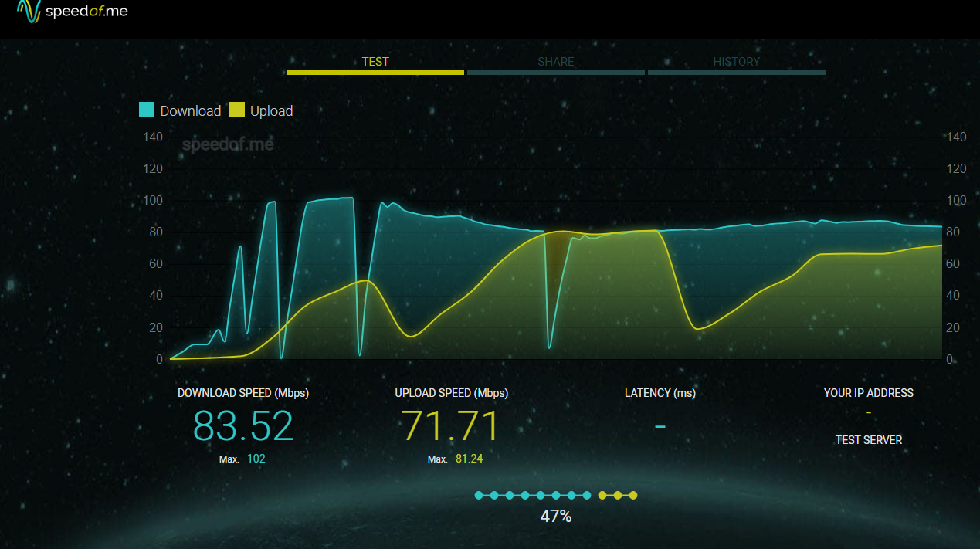Click the first cyan progress dot

479,495
